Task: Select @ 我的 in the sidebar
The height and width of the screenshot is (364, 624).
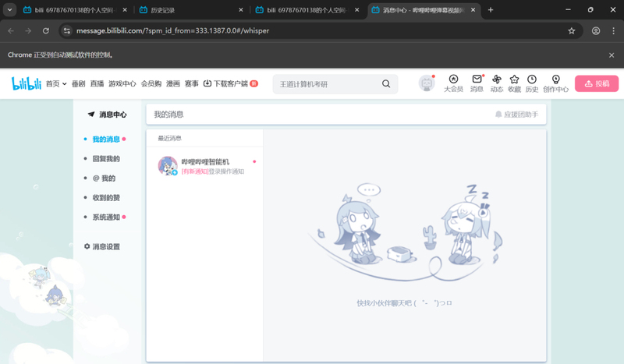Action: pos(104,178)
